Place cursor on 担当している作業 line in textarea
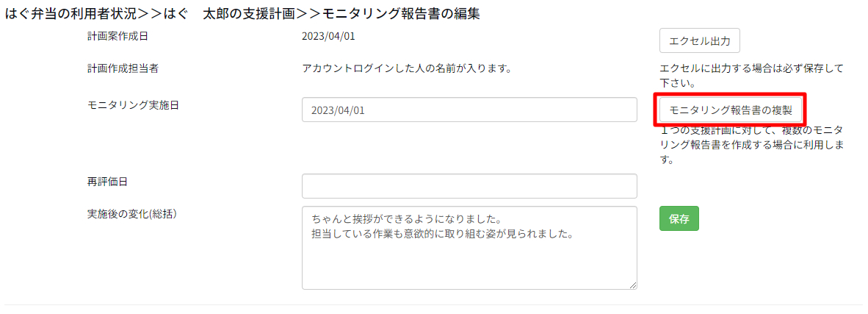The width and height of the screenshot is (868, 314). click(441, 234)
